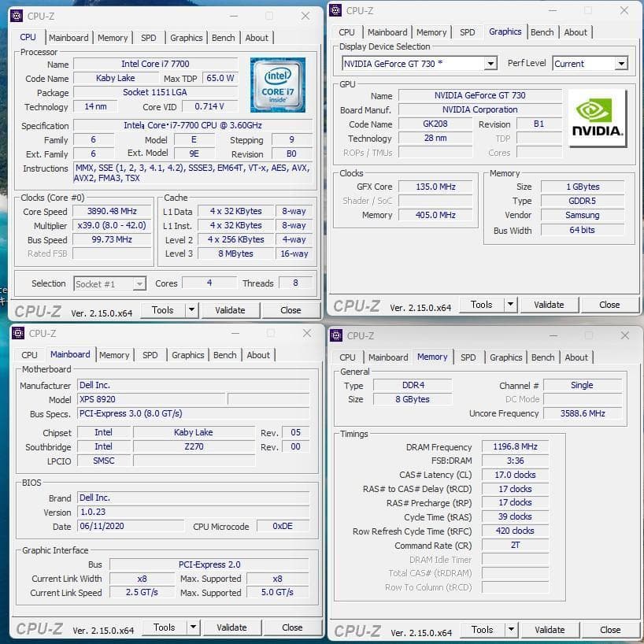Open the NVIDIA GeForce GT 730 device dropdown
Screen dimensions: 644x644
pos(491,63)
